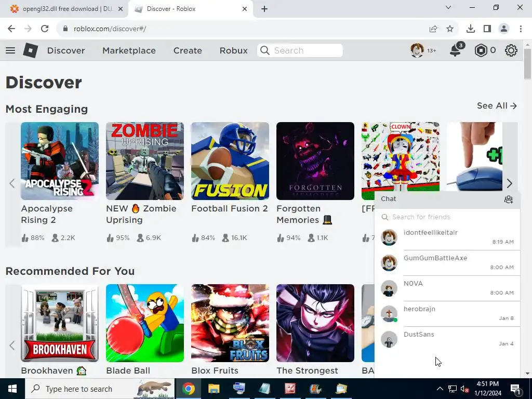Open the Windows Start menu

12,389
